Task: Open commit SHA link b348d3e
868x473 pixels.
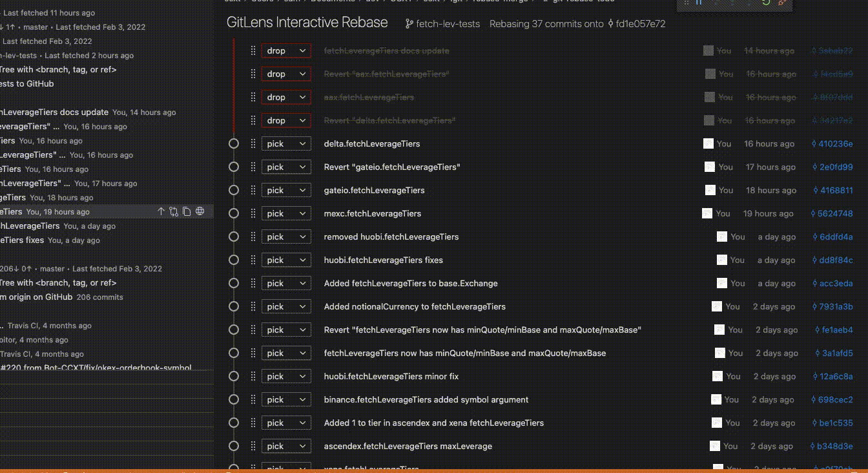Action: (831, 446)
